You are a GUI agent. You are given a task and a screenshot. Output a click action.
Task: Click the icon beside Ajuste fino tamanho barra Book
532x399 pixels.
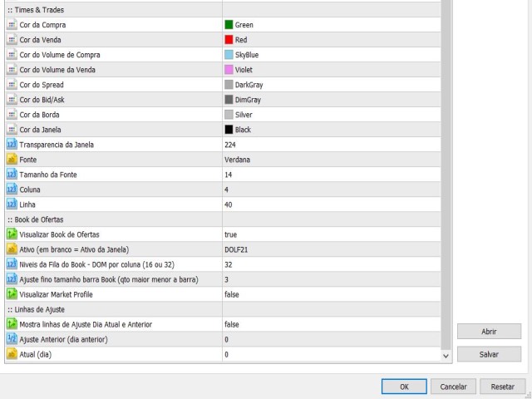coord(12,279)
